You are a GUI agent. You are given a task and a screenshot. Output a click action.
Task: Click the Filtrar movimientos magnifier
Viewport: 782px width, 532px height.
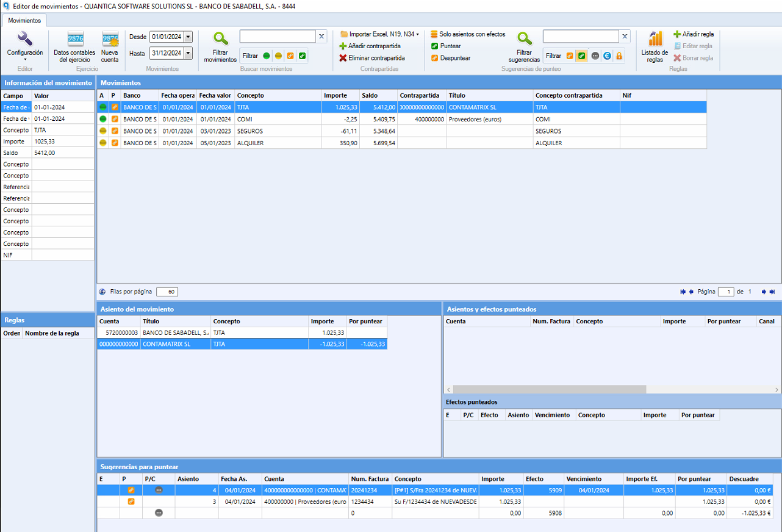pos(220,46)
